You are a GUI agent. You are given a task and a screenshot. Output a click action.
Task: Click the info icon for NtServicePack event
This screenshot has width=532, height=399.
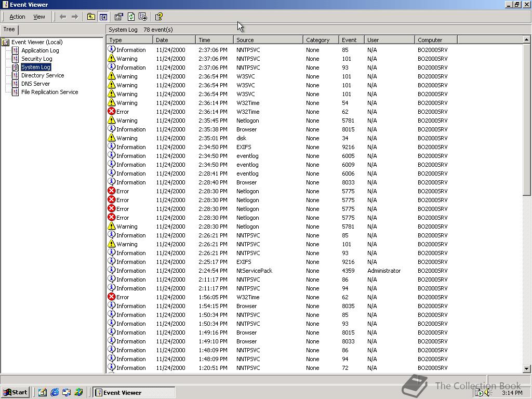(111, 270)
